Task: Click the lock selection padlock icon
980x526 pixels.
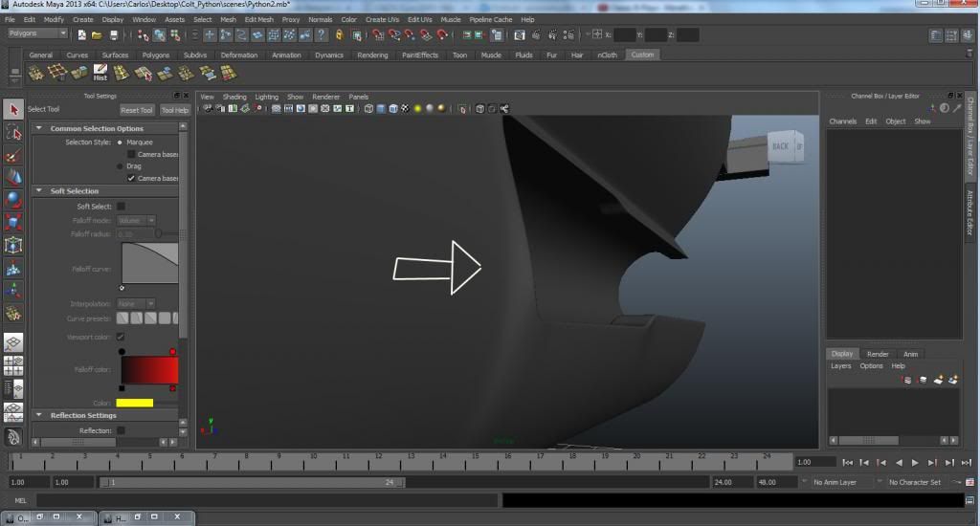Action: point(338,35)
